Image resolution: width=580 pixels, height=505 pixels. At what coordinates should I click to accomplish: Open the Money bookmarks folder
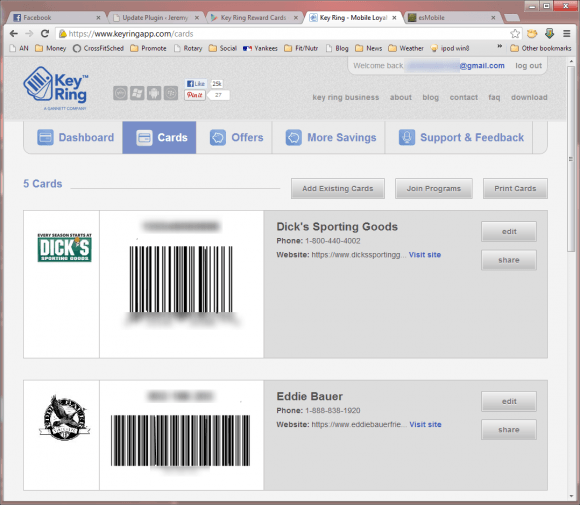click(x=51, y=48)
